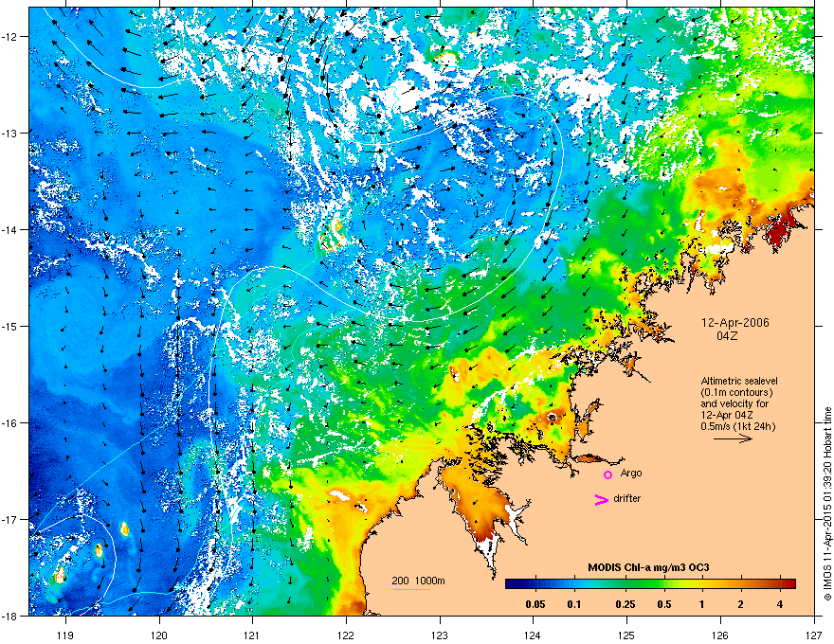
Task: Click the '(0.1m contours)' text line
Action: coord(736,393)
